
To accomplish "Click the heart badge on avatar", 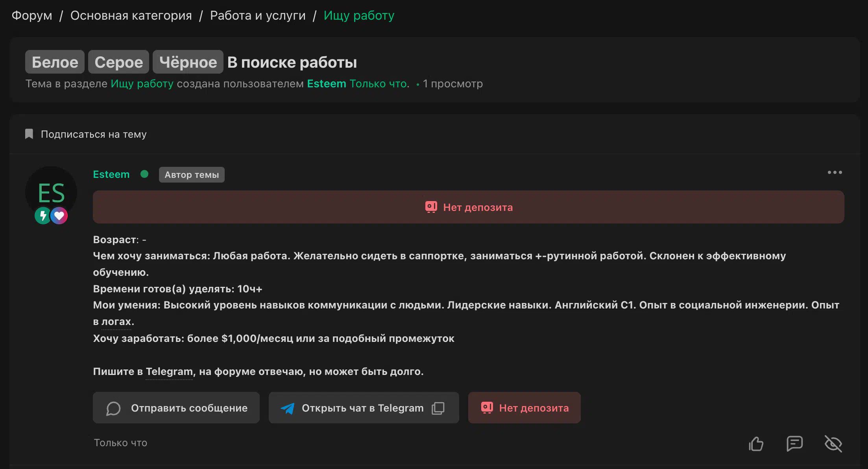I will 59,216.
